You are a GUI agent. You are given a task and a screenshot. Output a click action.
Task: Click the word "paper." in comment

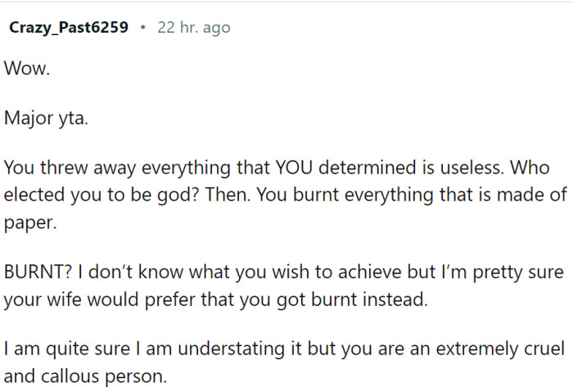29,224
